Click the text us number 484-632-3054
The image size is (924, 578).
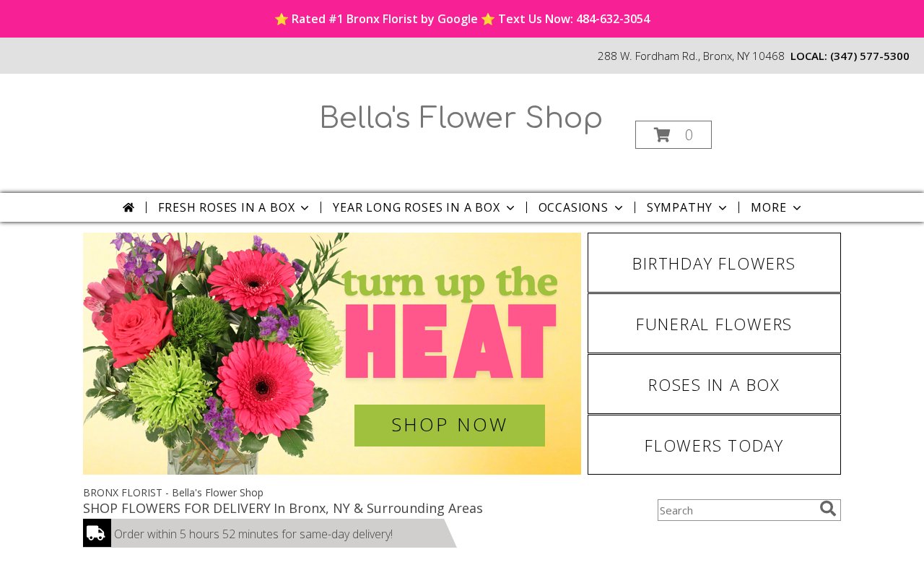pos(613,19)
